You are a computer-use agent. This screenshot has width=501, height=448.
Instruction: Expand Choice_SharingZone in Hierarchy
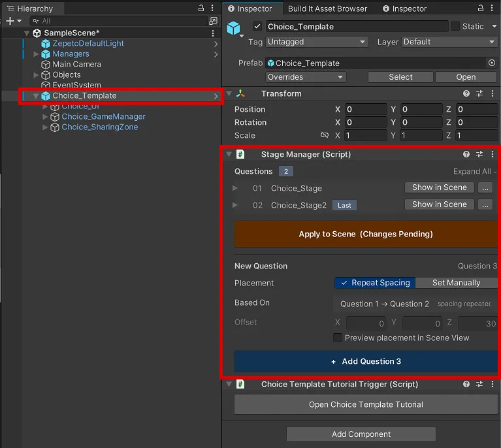tap(45, 127)
